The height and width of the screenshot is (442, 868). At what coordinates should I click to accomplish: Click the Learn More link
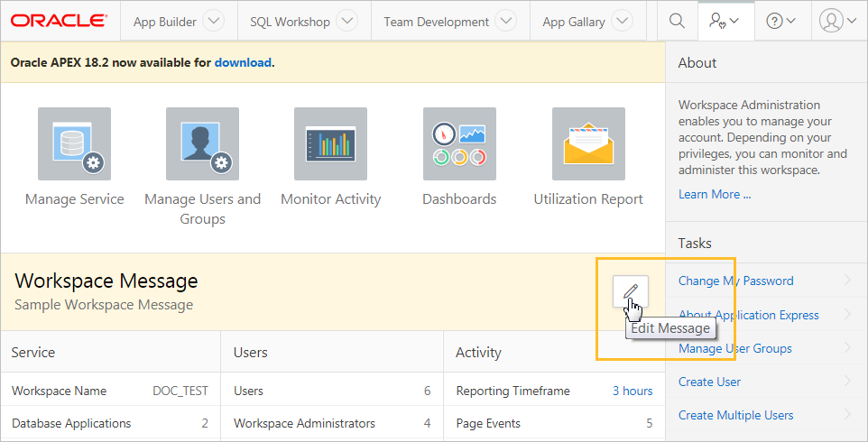(715, 194)
